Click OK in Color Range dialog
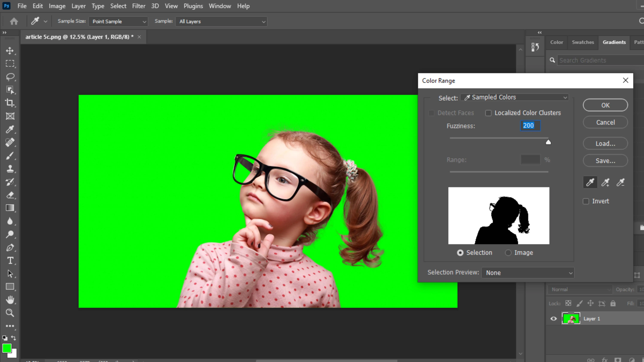This screenshot has height=362, width=644. [605, 105]
